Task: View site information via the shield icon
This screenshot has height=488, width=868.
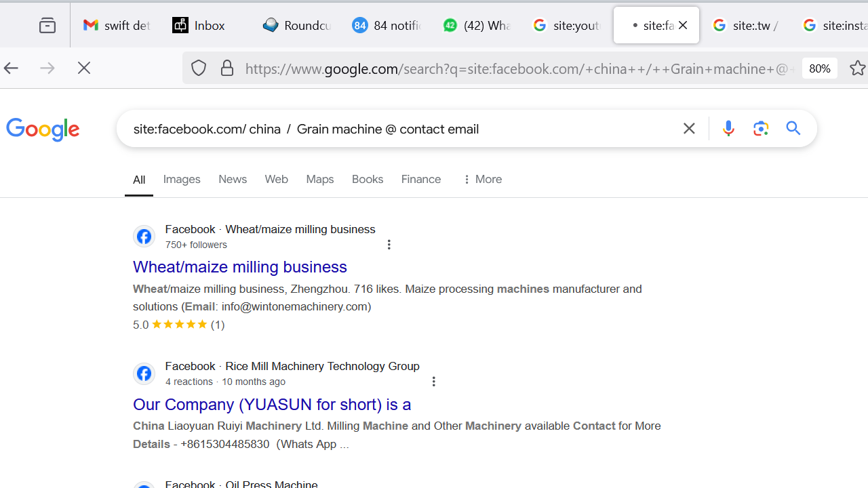Action: 198,68
